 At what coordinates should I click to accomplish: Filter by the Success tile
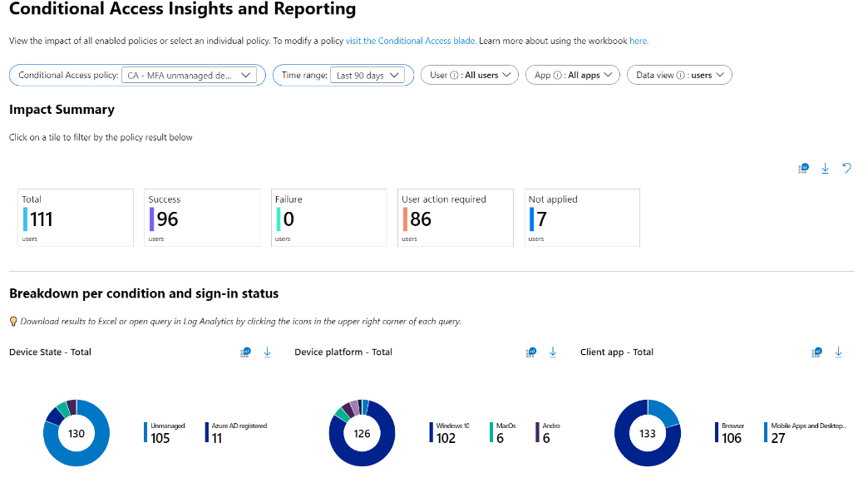197,218
